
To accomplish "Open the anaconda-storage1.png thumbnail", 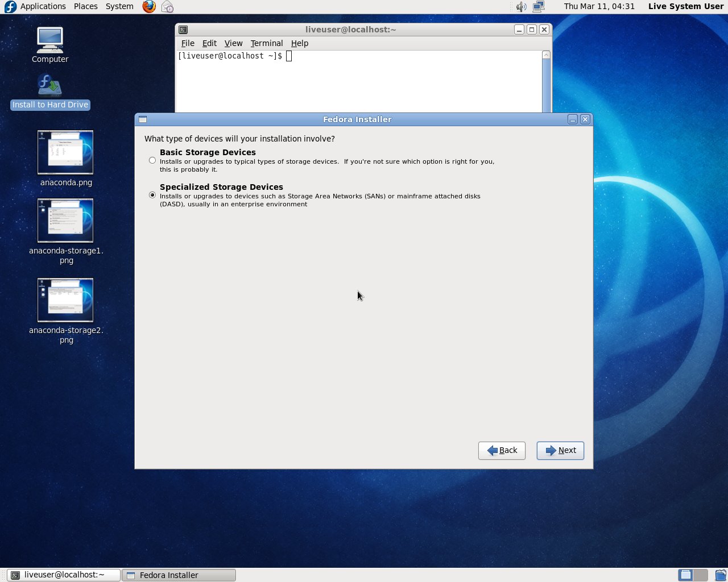I will pyautogui.click(x=65, y=221).
